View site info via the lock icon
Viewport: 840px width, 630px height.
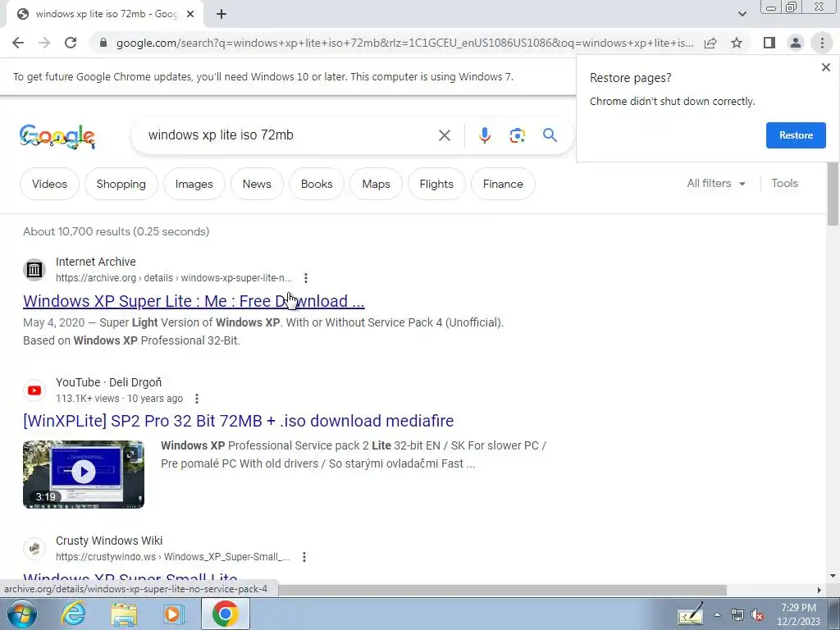click(x=103, y=43)
